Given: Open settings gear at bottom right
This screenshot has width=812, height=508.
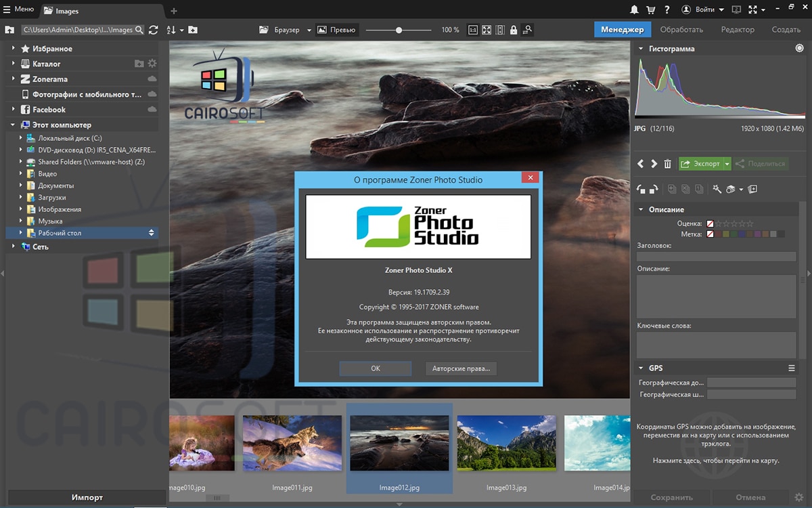Looking at the screenshot, I should (x=799, y=497).
